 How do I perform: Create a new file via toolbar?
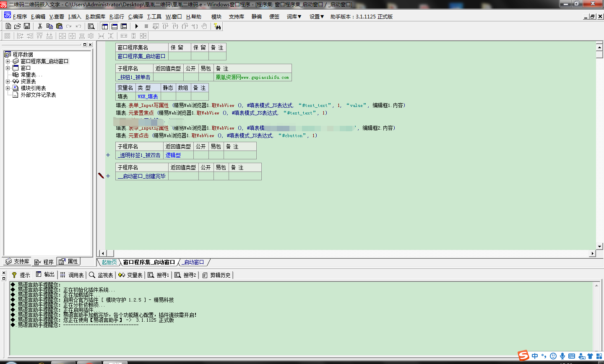[x=8, y=26]
